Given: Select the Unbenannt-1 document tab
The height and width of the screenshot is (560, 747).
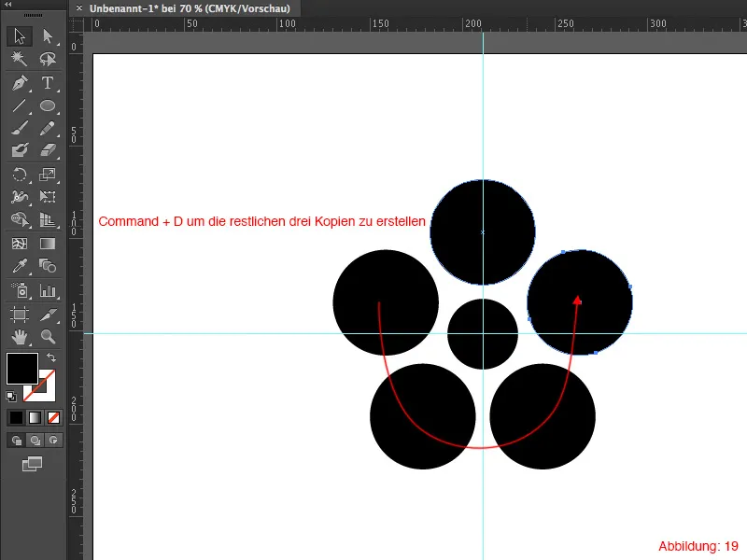Looking at the screenshot, I should click(x=190, y=8).
